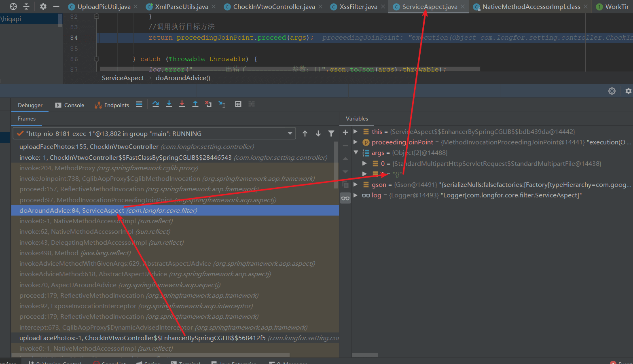Close the ServiceAspect.java tab
The width and height of the screenshot is (633, 364).
[463, 7]
